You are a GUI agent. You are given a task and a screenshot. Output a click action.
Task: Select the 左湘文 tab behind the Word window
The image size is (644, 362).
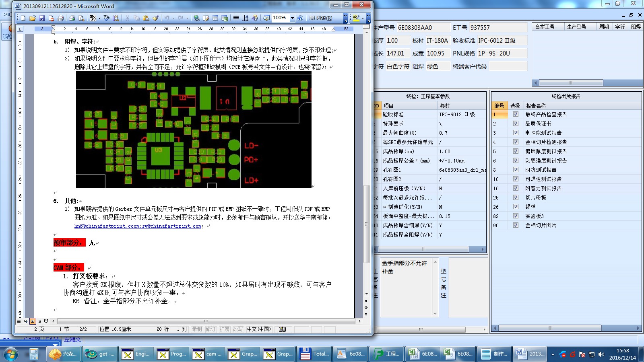coord(72,339)
